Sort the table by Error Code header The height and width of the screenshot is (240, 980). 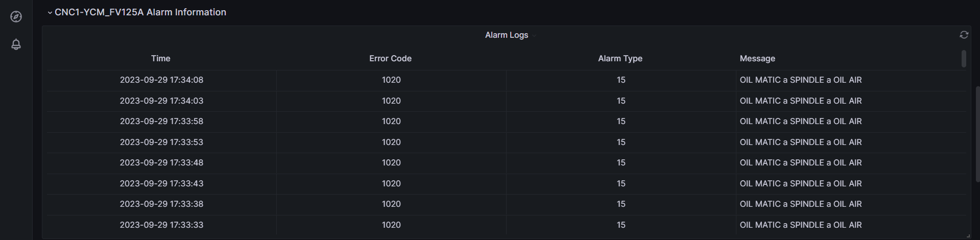pyautogui.click(x=390, y=59)
